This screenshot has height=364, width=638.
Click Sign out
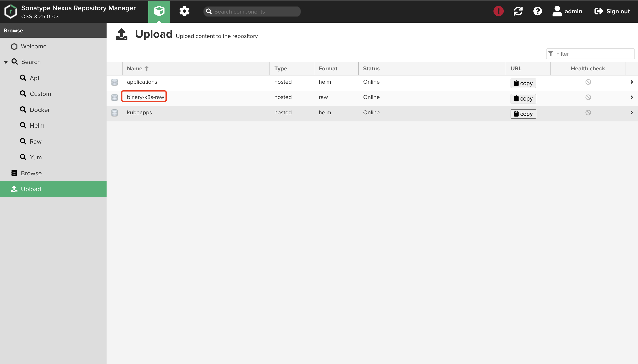pos(612,11)
